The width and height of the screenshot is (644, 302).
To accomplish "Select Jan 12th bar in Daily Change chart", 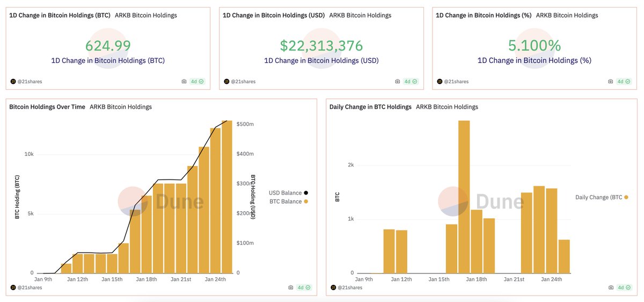I will [x=401, y=251].
